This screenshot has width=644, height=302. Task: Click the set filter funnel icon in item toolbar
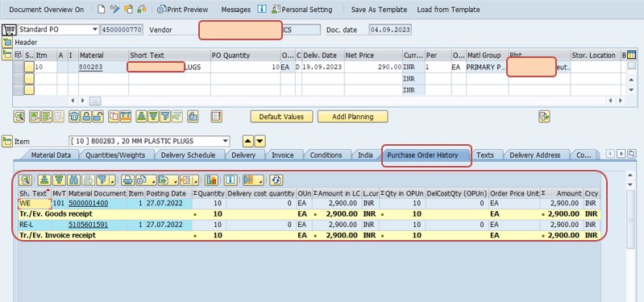click(165, 117)
